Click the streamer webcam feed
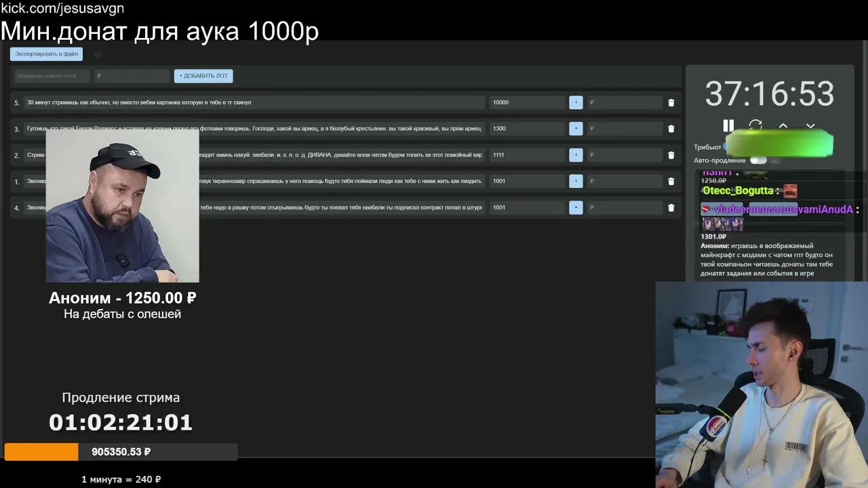 click(x=762, y=384)
